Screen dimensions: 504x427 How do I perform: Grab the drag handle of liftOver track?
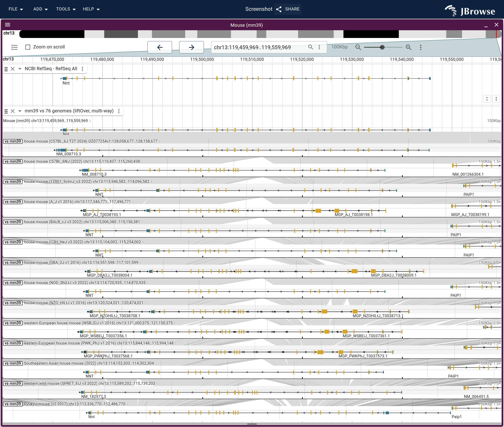pos(6,111)
